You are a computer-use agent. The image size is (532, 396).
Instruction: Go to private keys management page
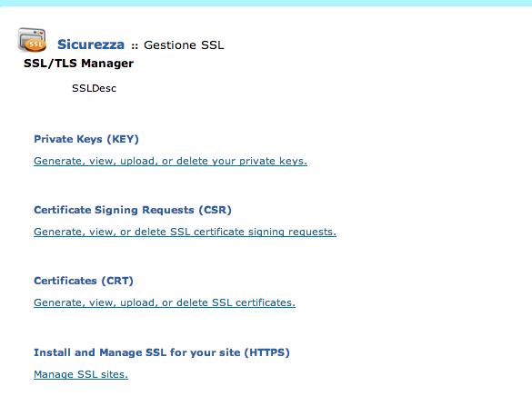[170, 161]
